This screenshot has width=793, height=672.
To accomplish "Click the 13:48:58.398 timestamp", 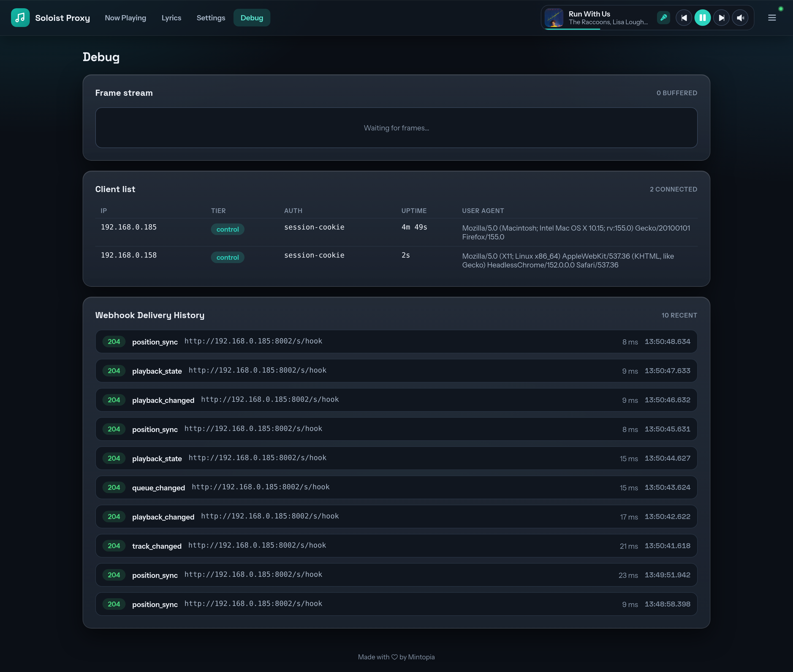I will point(667,604).
